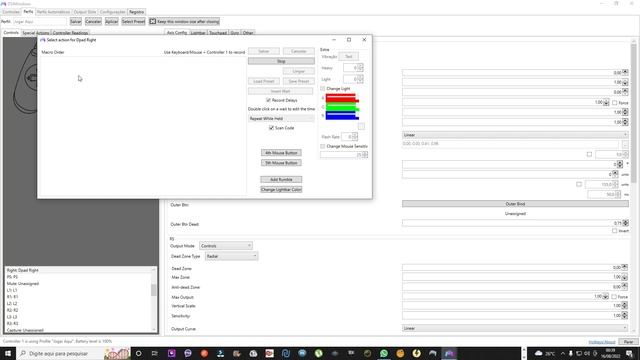Viewport: 640px width, 360px height.
Task: Click the Select Preset button
Action: pyautogui.click(x=133, y=22)
